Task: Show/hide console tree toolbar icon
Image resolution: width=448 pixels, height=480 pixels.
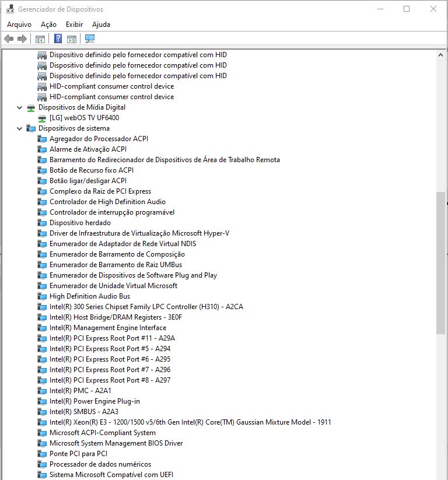Action: pos(40,39)
